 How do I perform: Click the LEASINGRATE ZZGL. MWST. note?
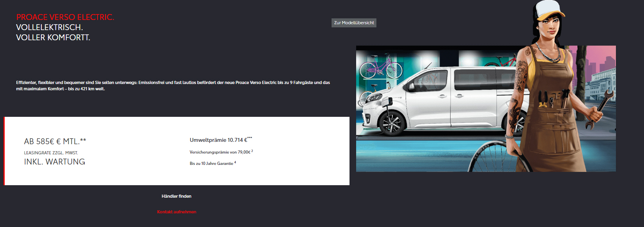51,153
